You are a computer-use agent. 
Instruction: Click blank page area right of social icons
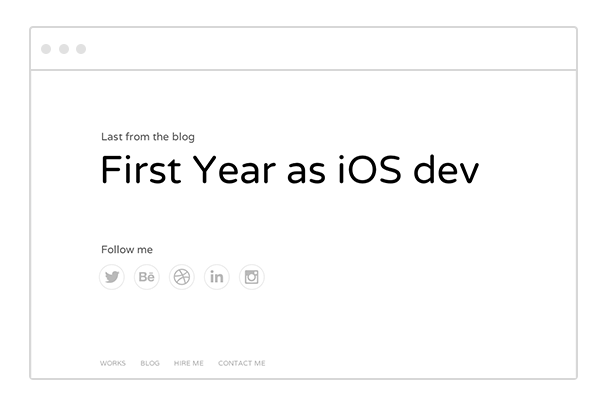pos(420,277)
